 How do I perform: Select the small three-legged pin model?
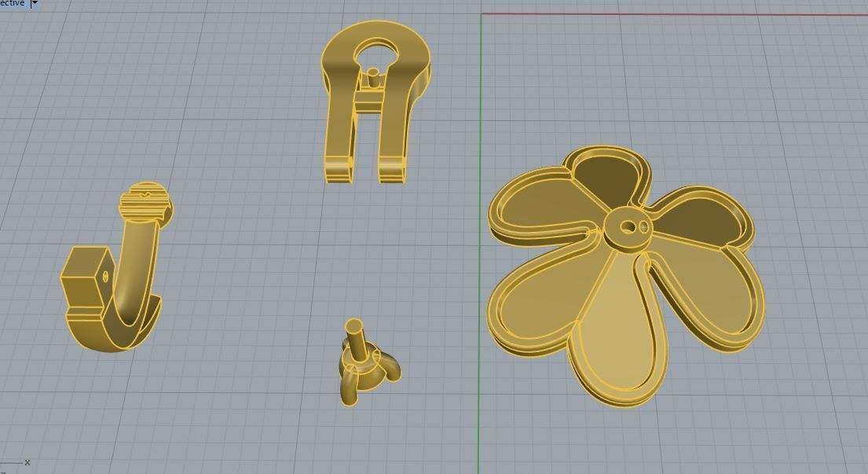tap(368, 362)
